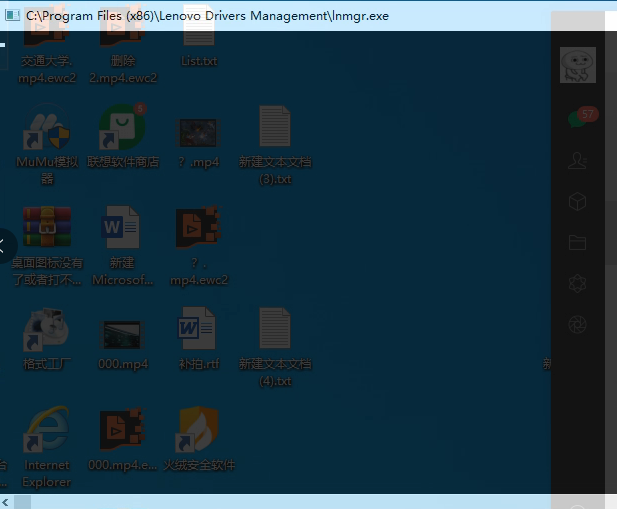
Task: Open the contacts icon in sidebar
Action: pyautogui.click(x=577, y=160)
